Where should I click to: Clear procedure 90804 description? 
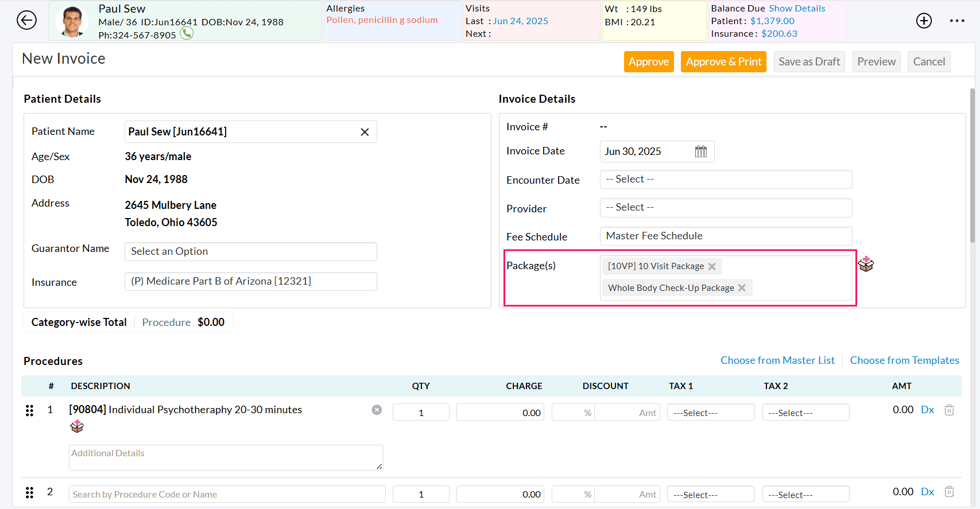(x=377, y=410)
